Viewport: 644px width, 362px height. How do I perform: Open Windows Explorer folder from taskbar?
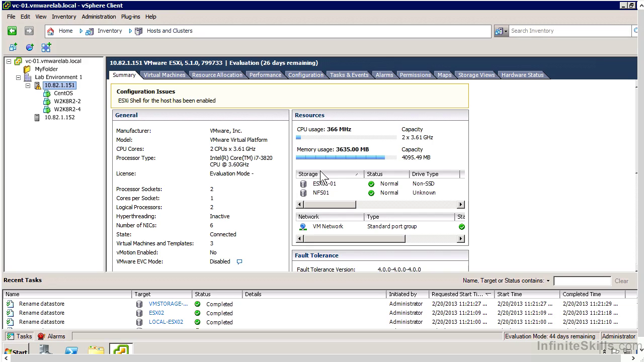coord(96,351)
